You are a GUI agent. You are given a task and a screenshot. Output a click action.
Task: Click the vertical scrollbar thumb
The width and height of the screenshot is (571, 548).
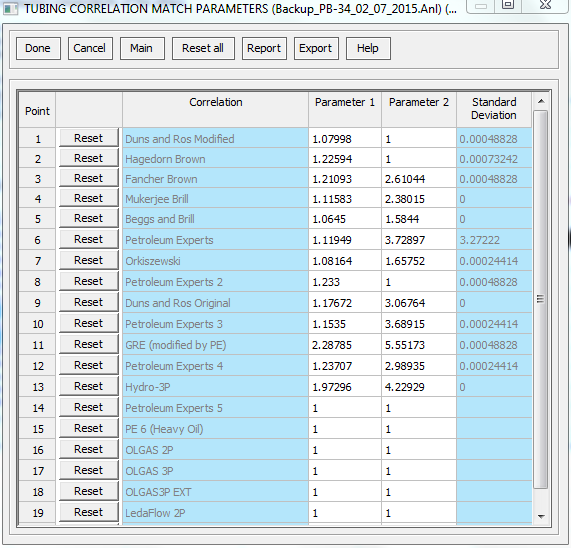541,299
